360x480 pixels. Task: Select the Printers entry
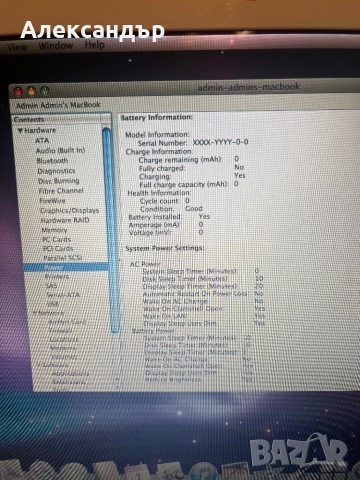[57, 276]
